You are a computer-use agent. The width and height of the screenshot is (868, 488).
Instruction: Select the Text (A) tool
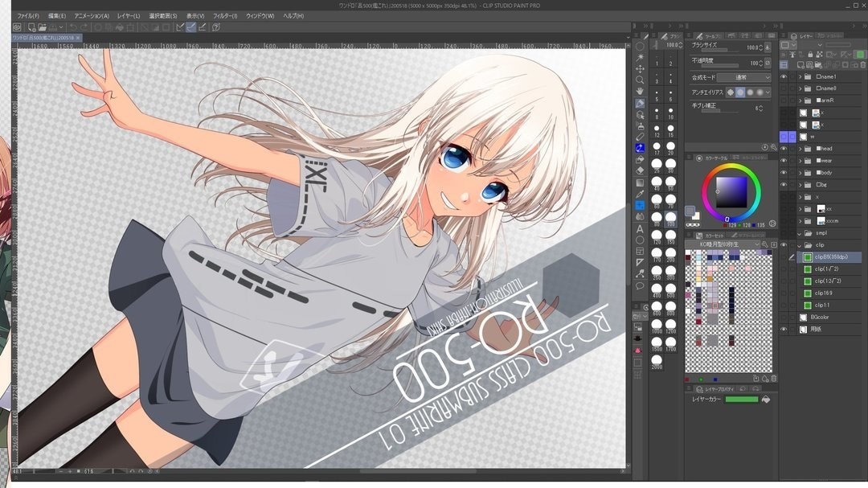tap(640, 228)
